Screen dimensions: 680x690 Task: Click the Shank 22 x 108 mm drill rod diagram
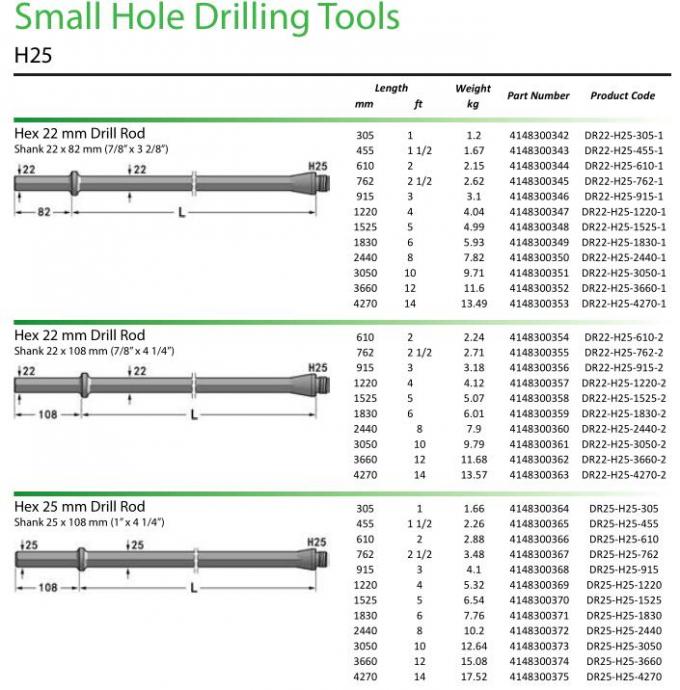pyautogui.click(x=172, y=385)
